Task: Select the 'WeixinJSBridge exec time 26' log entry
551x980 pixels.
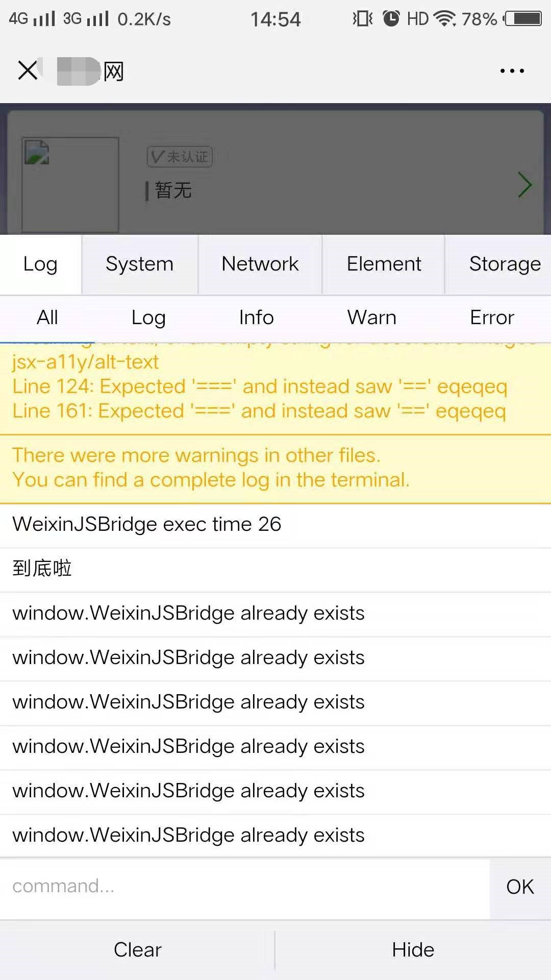Action: click(275, 525)
